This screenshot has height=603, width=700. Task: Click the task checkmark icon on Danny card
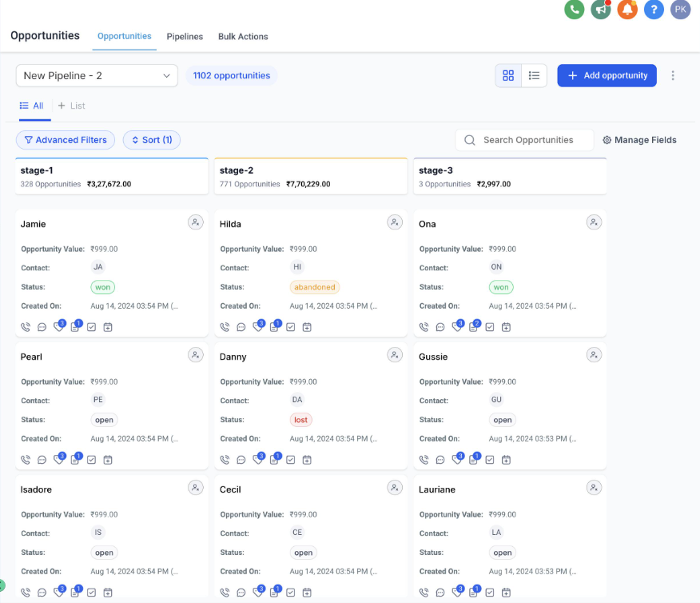[x=291, y=460]
